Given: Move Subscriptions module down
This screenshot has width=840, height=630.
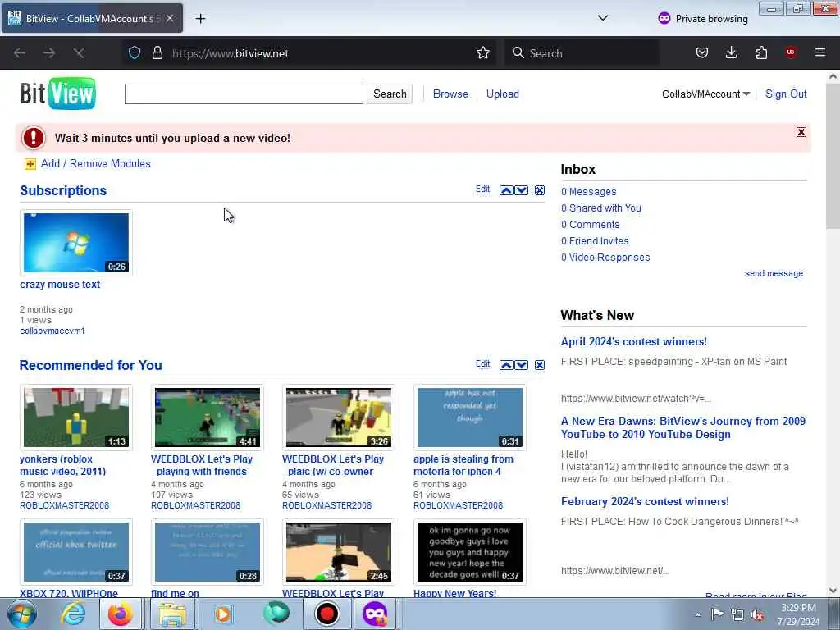Looking at the screenshot, I should (x=521, y=190).
